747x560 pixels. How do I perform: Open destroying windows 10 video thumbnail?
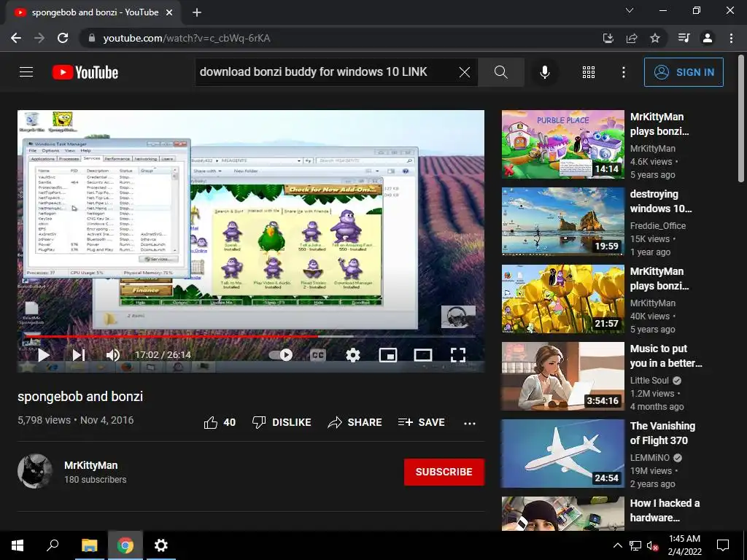[x=562, y=222]
